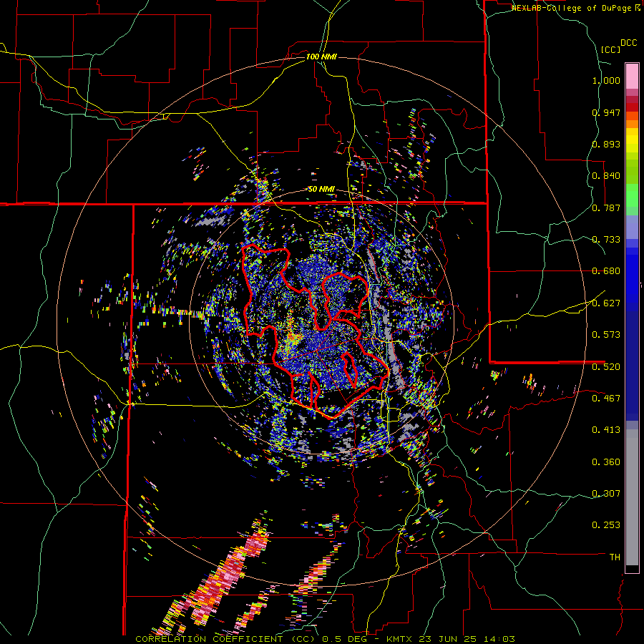Pick the lavender color bar segment near 0.733
Viewport: 644px width, 644px height.
[632, 227]
